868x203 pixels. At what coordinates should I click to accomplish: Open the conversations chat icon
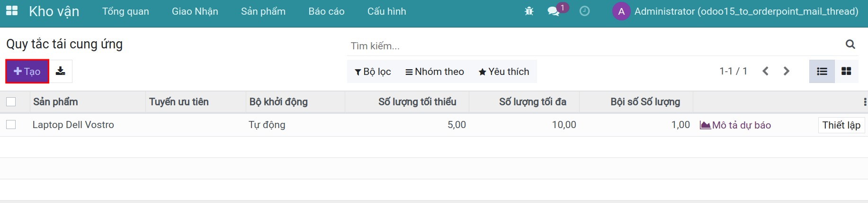pos(553,11)
